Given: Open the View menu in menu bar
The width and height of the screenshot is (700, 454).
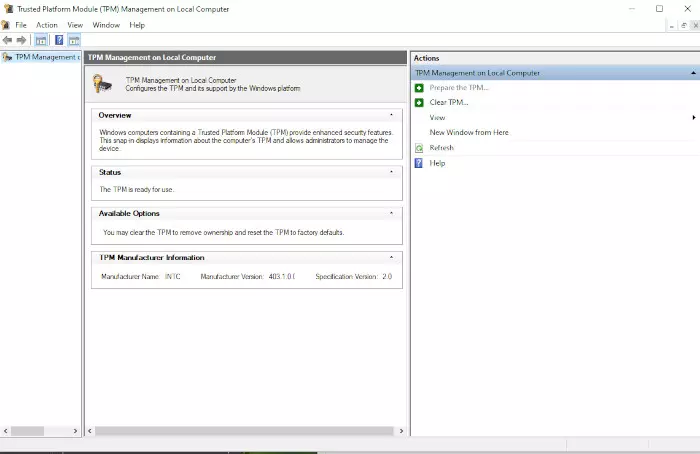Looking at the screenshot, I should 75,25.
